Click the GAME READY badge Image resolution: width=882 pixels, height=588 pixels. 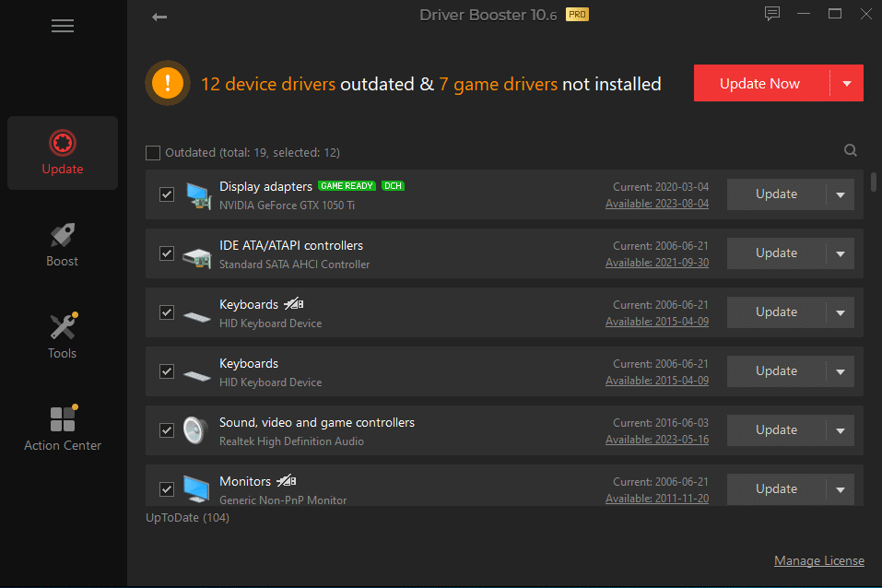[347, 185]
